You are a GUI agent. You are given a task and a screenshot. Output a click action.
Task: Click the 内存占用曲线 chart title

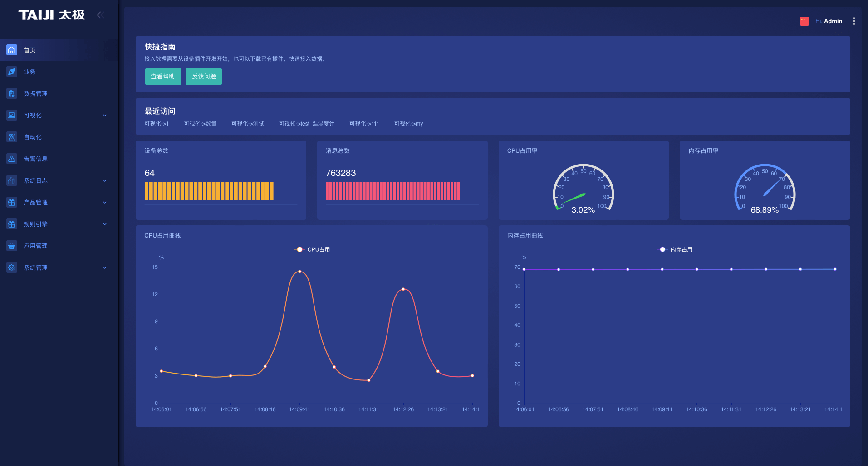(525, 236)
